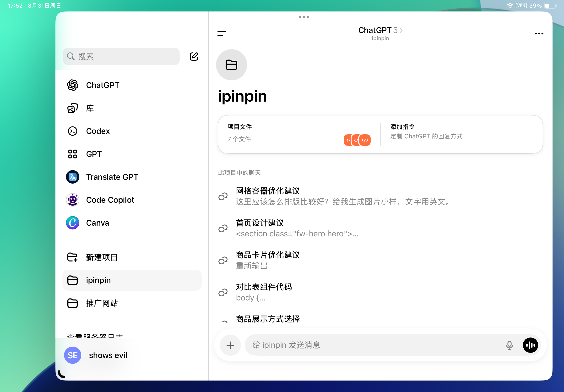Open the ChatGPT 5 model selector
Screen dimensions: 564x392
380,30
